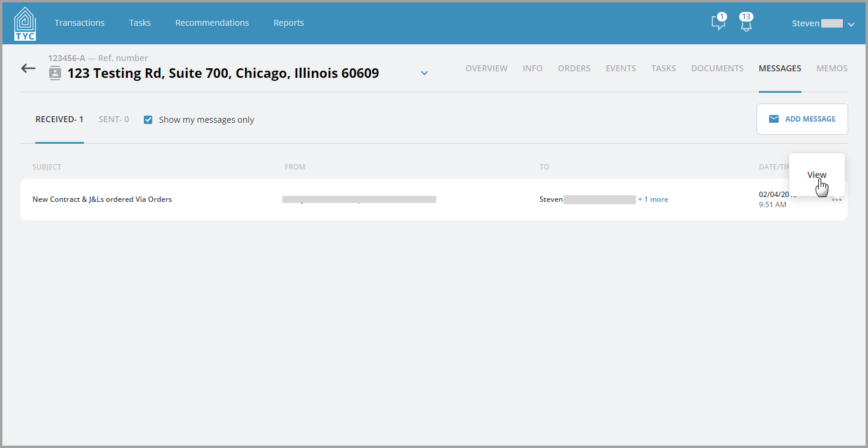Screen dimensions: 868x448
Task: Click the + 1 more recipients link
Action: tap(653, 199)
